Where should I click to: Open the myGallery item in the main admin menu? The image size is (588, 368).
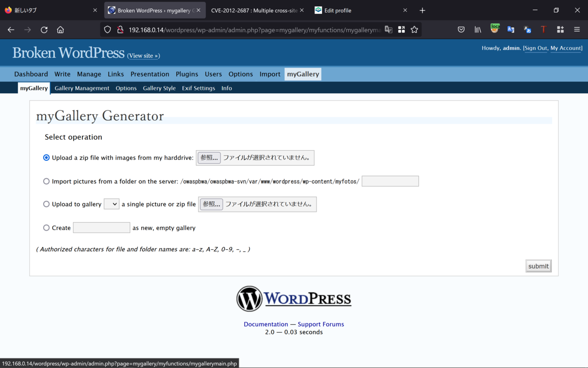(x=303, y=74)
